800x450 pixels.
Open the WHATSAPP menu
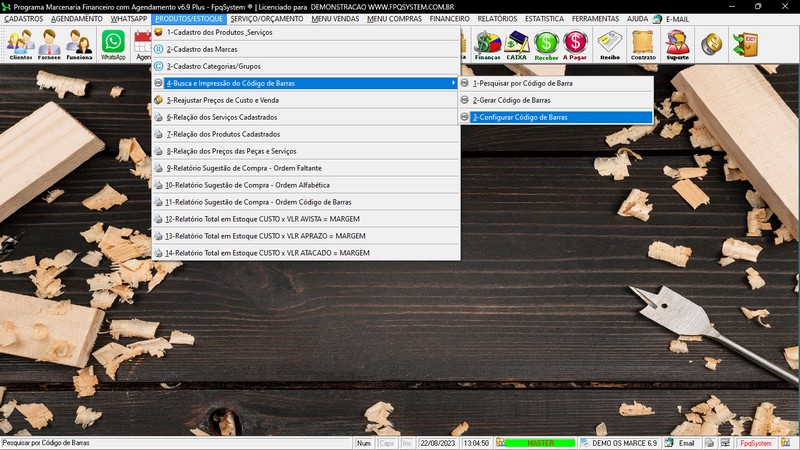pyautogui.click(x=129, y=19)
